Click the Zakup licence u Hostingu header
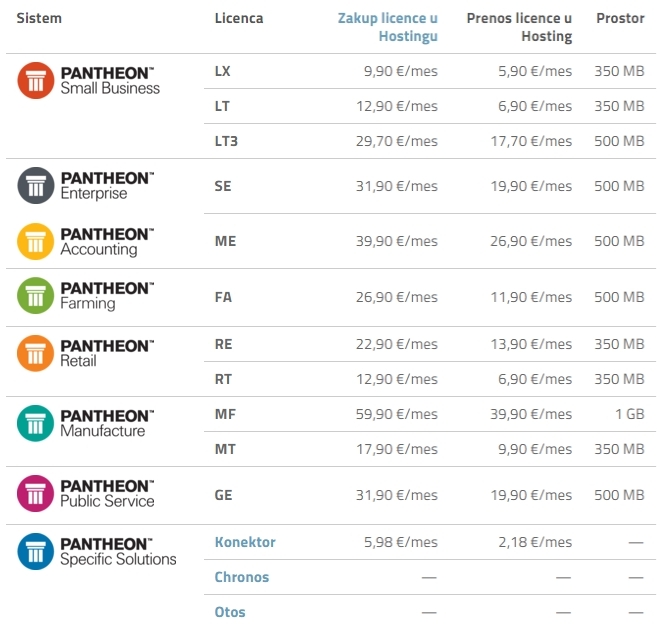The width and height of the screenshot is (660, 632). click(x=388, y=27)
